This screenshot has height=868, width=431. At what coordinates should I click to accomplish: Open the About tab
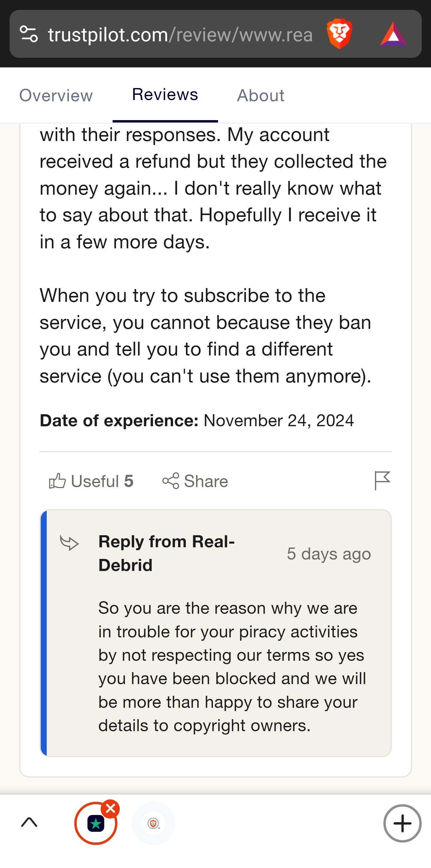point(261,95)
